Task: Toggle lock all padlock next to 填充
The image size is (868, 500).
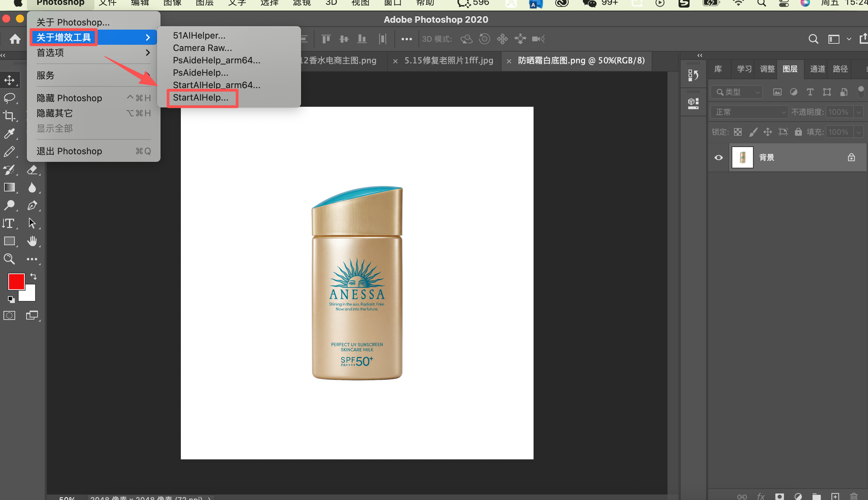Action: 798,132
